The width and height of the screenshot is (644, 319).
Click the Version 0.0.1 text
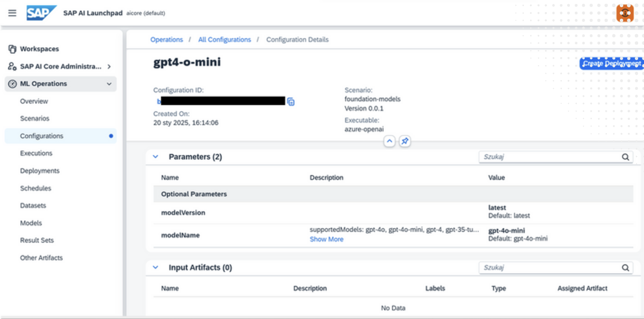(x=364, y=109)
